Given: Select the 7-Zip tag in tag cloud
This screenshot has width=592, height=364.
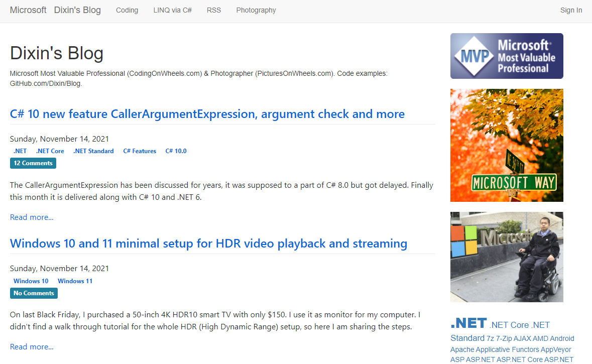Looking at the screenshot, I should (504, 339).
